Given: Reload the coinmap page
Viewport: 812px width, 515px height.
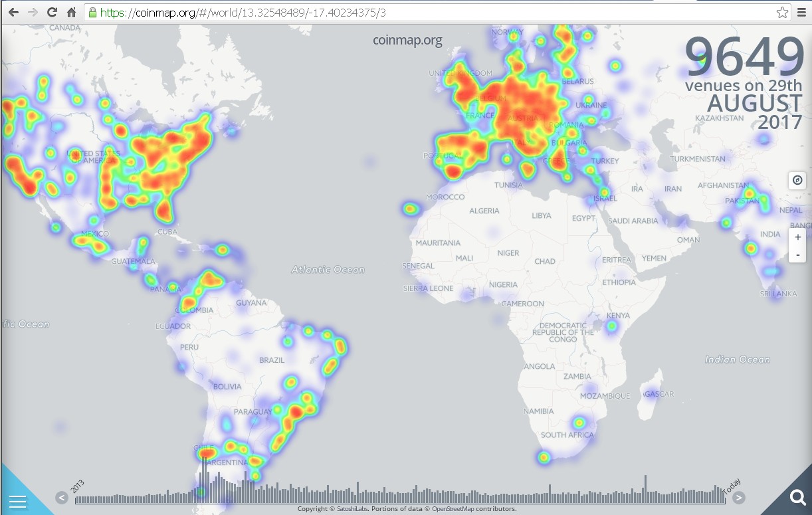Looking at the screenshot, I should 52,13.
